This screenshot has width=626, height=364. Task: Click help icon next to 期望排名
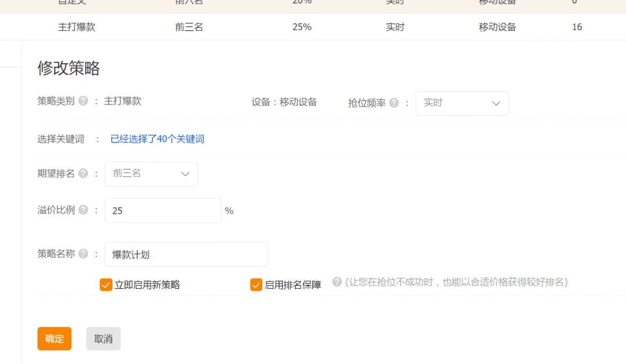[x=83, y=173]
